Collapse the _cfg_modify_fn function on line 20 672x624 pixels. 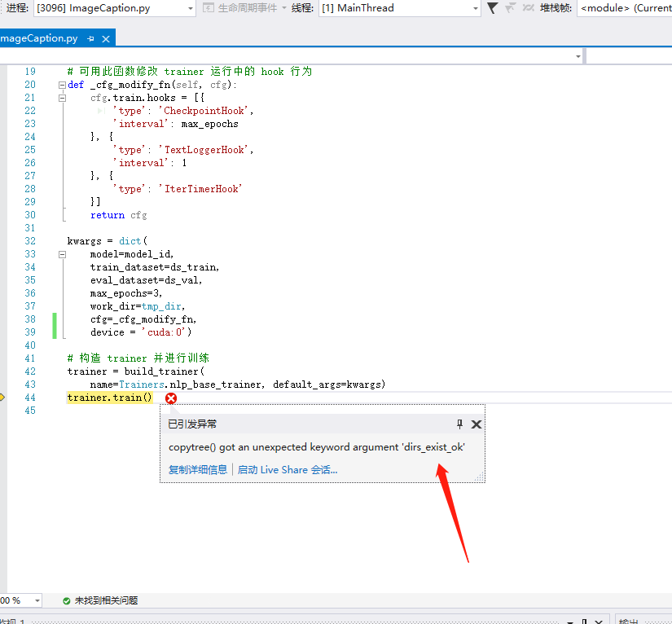[62, 85]
